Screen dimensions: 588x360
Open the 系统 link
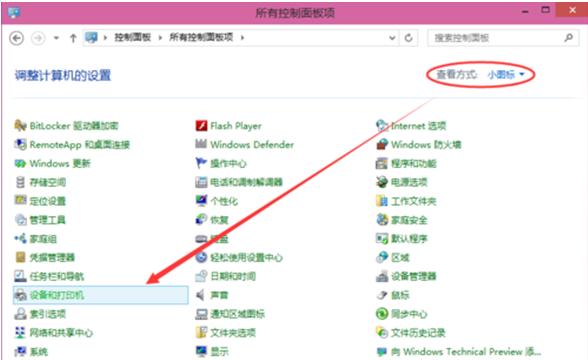(39, 351)
